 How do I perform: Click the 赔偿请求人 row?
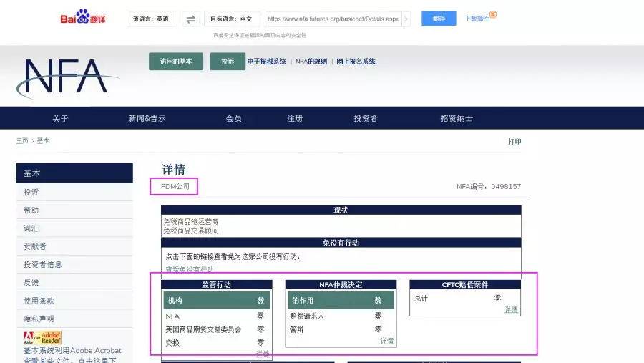pyautogui.click(x=340, y=316)
